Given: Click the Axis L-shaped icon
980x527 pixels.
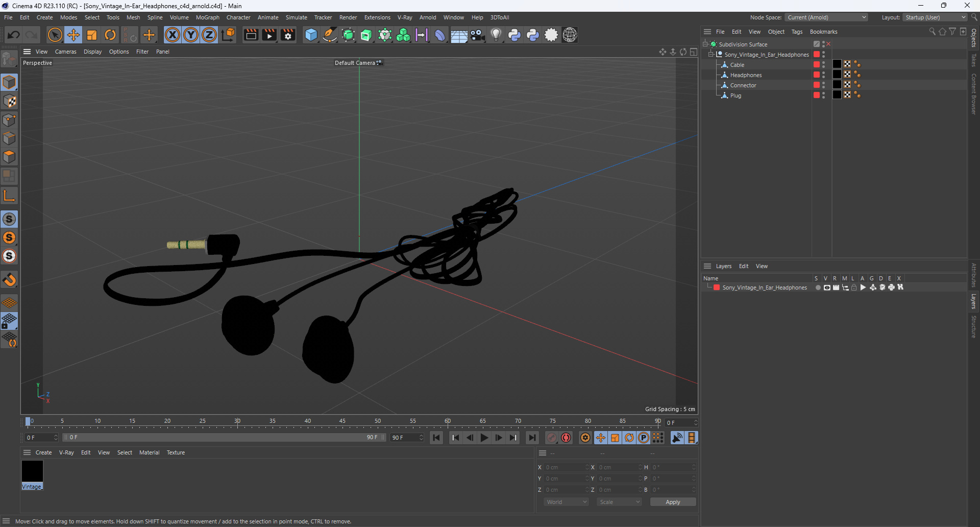Looking at the screenshot, I should tap(9, 196).
